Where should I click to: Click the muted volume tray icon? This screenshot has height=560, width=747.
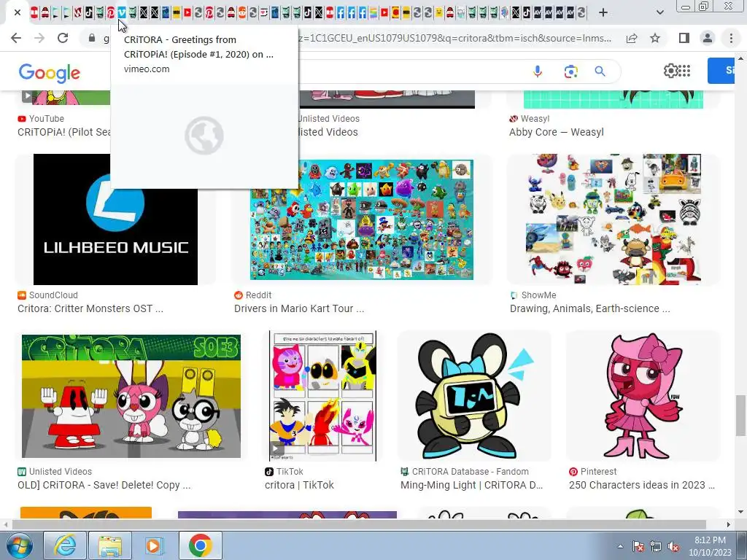tap(673, 546)
